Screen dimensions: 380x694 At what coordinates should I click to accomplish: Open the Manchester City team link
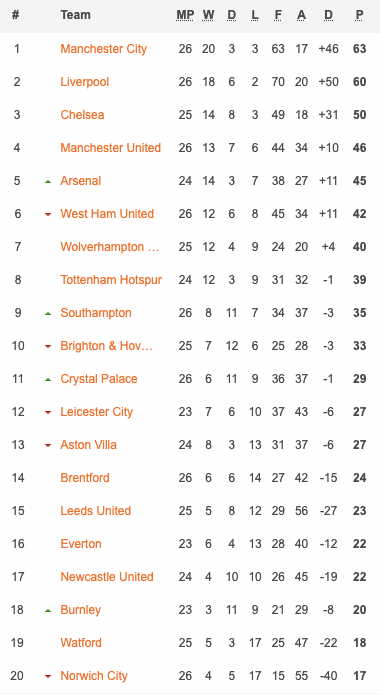104,49
